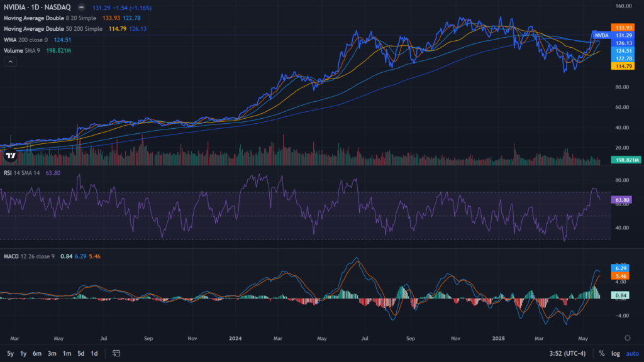Image resolution: width=644 pixels, height=362 pixels.
Task: Click the 126.13 price axis label
Action: pos(623,43)
